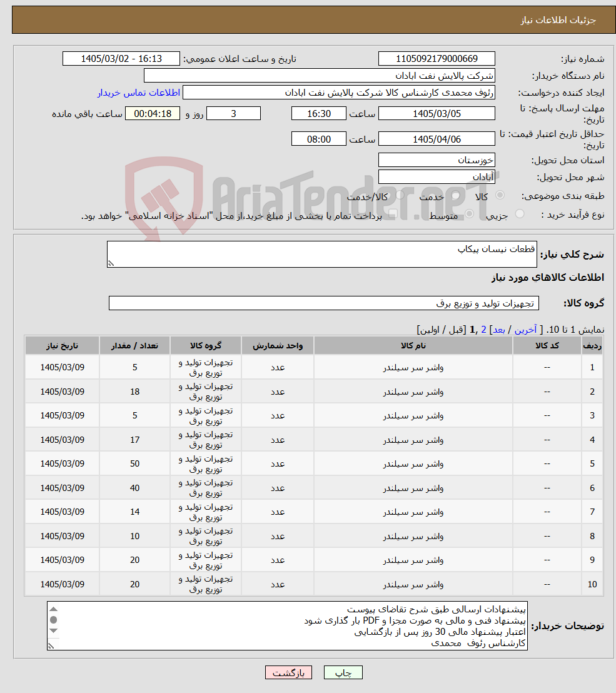The height and width of the screenshot is (693, 616).
Task: Click the deadline time field 16:30
Action: coord(318,114)
